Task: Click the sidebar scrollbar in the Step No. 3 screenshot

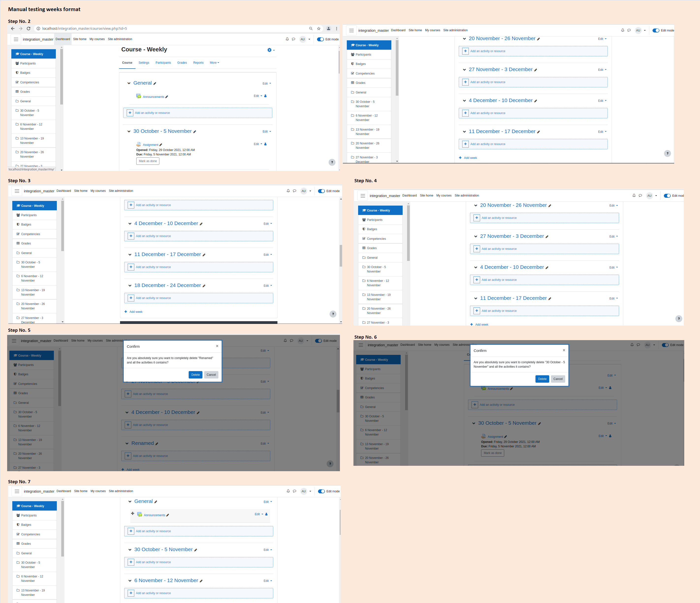Action: click(x=62, y=226)
